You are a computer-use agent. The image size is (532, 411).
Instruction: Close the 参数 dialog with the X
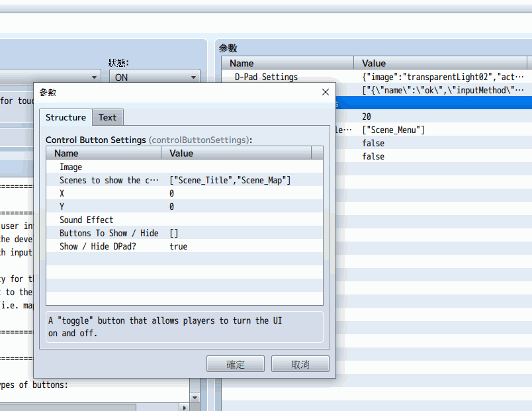(x=326, y=92)
